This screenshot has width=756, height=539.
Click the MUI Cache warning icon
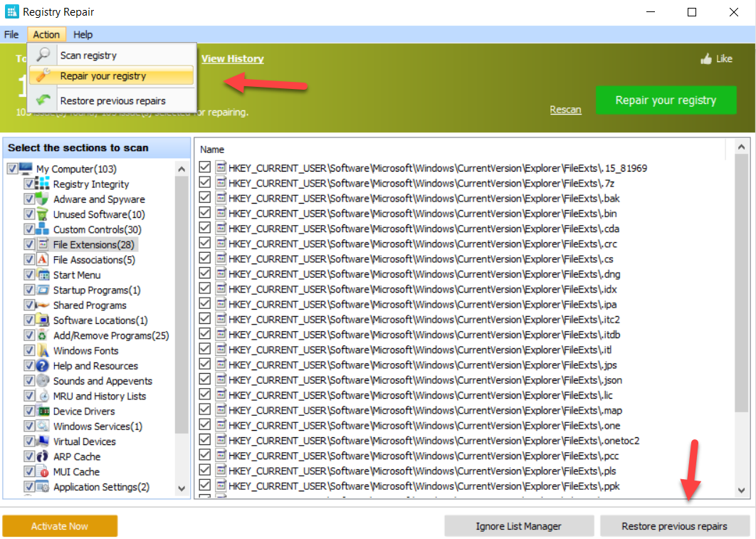tap(43, 471)
